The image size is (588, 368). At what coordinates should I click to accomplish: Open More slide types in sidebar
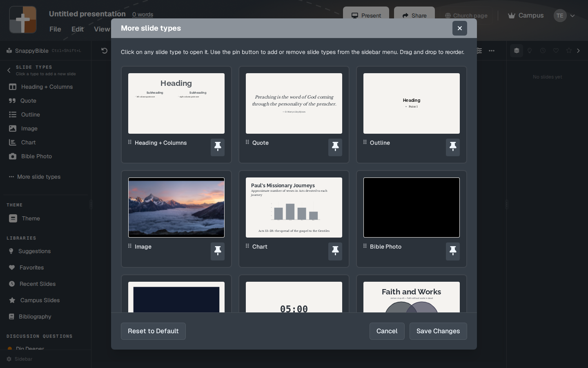click(35, 177)
